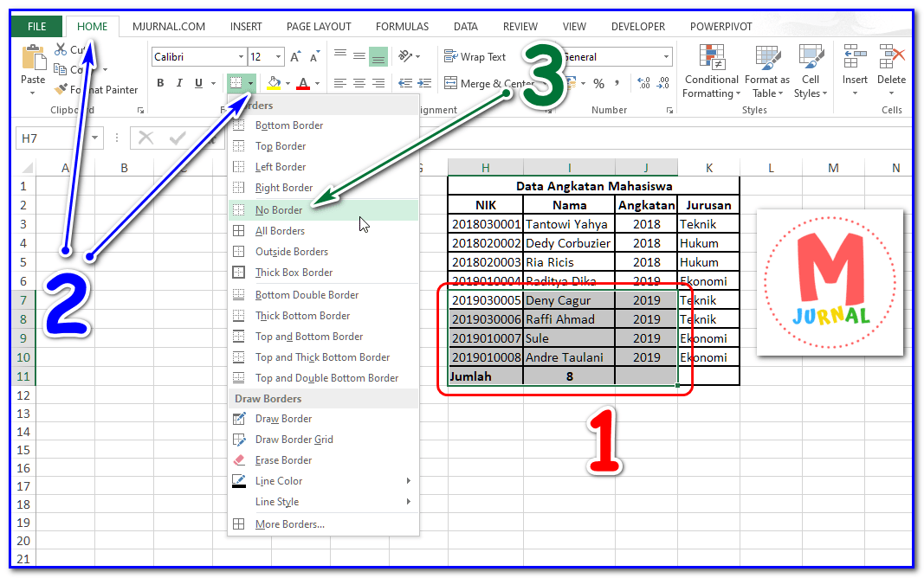Click the Orientation text angle icon
This screenshot has height=578, width=924.
tap(405, 56)
